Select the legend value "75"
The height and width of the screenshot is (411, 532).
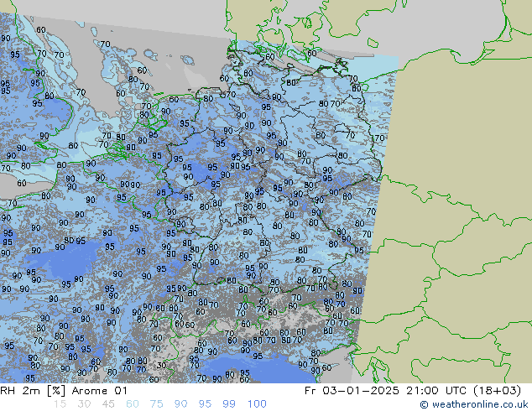point(156,404)
